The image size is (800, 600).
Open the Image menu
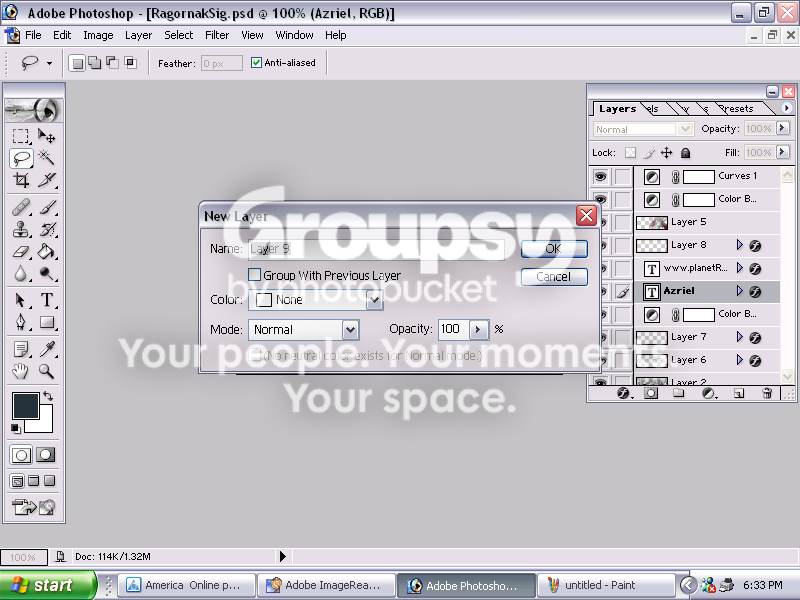coord(98,35)
